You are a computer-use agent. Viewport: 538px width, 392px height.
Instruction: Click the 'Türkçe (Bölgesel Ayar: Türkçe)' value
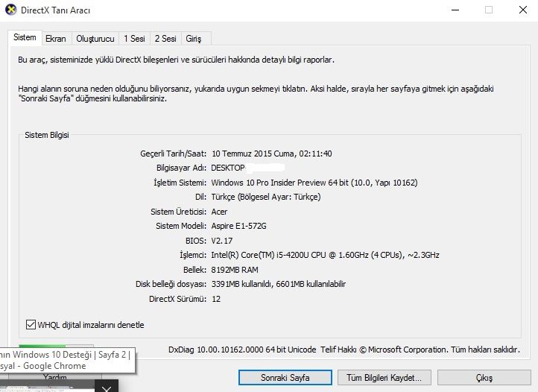point(266,197)
